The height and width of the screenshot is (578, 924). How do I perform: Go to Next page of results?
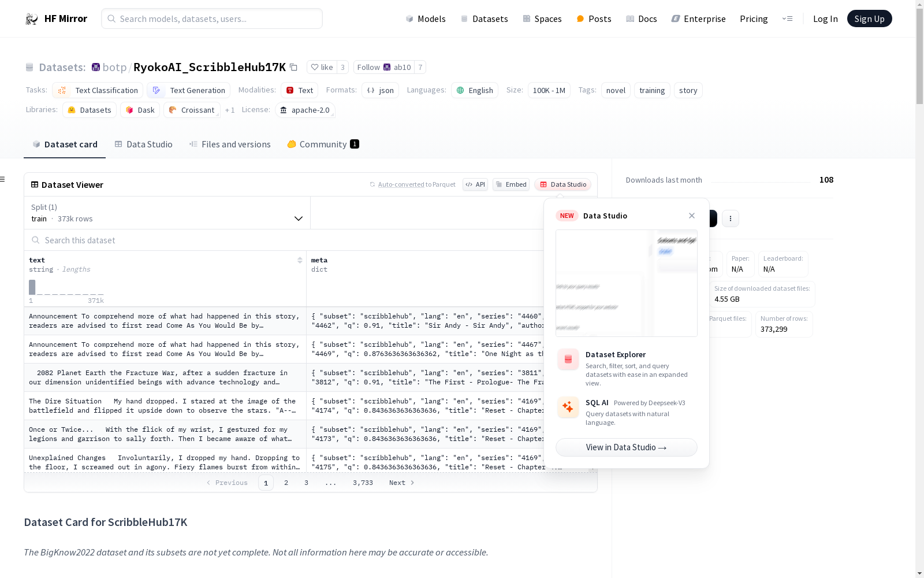coord(402,483)
